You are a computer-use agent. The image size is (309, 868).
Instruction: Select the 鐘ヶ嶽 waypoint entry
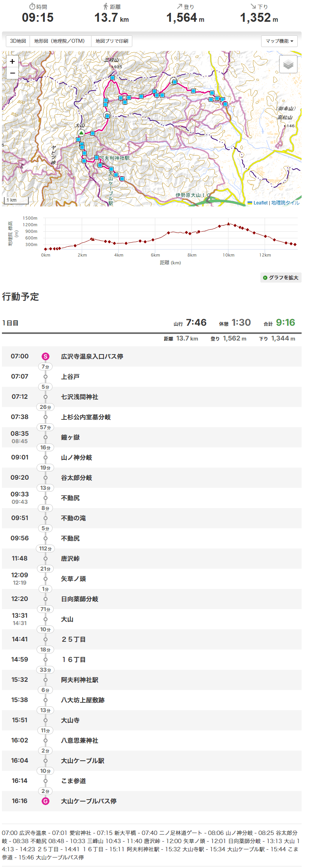[70, 437]
